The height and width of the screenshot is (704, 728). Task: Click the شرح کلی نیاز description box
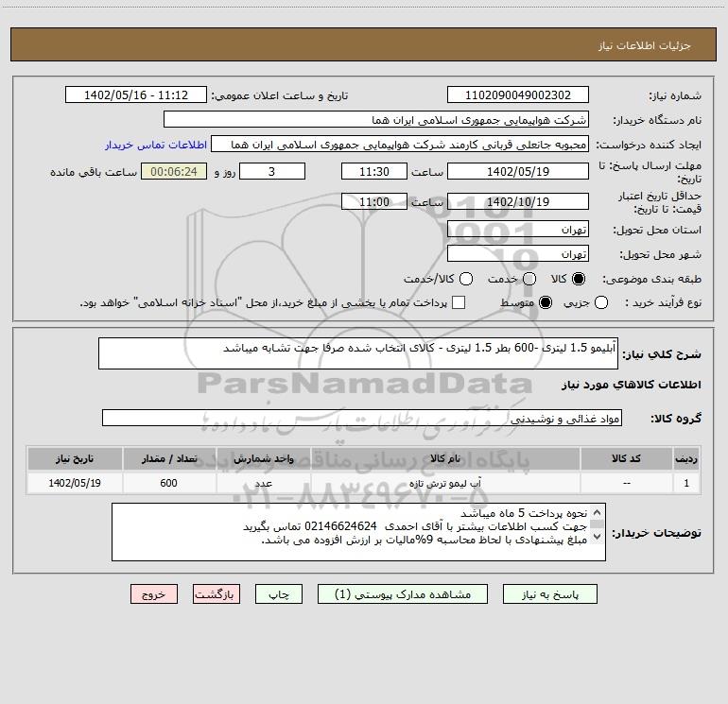358,353
